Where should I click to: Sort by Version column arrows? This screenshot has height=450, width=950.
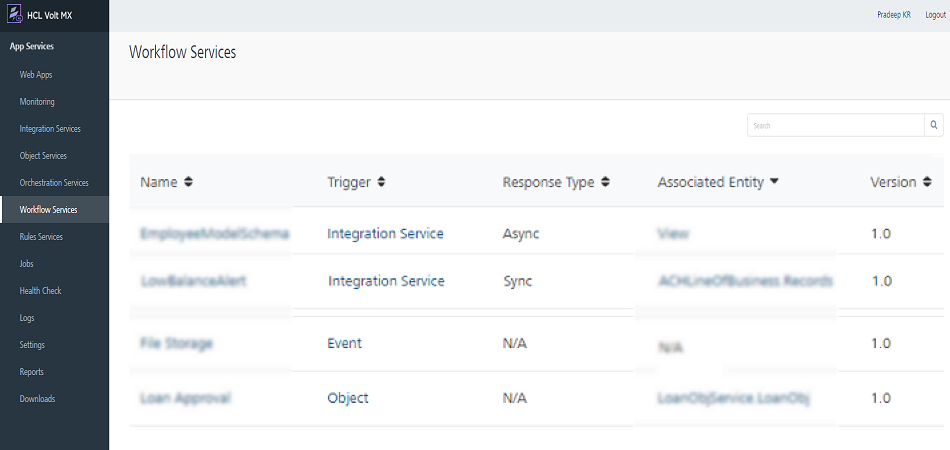tap(927, 183)
